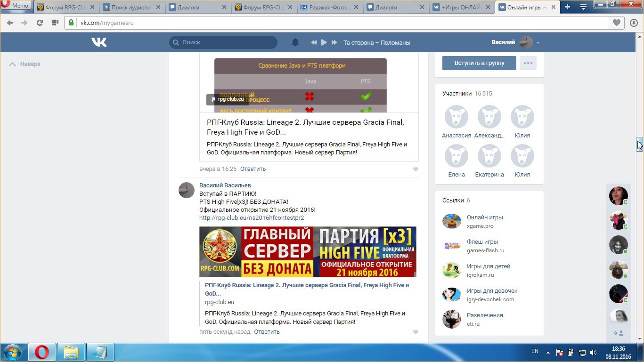
Task: Play the current audio track
Action: (324, 42)
